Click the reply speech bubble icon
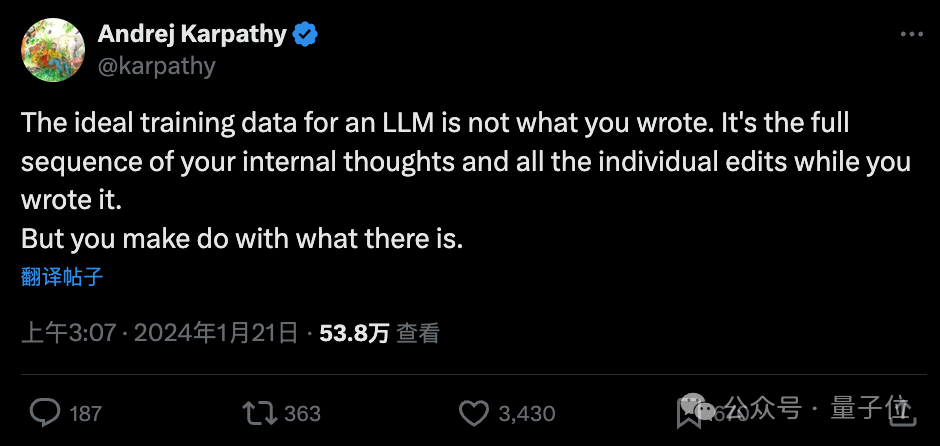This screenshot has height=446, width=940. 46,412
